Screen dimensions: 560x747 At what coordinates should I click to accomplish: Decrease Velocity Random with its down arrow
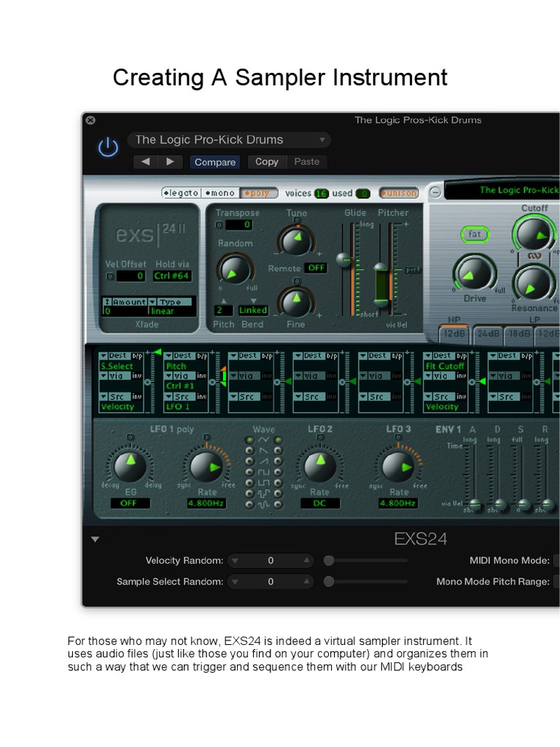pyautogui.click(x=235, y=561)
